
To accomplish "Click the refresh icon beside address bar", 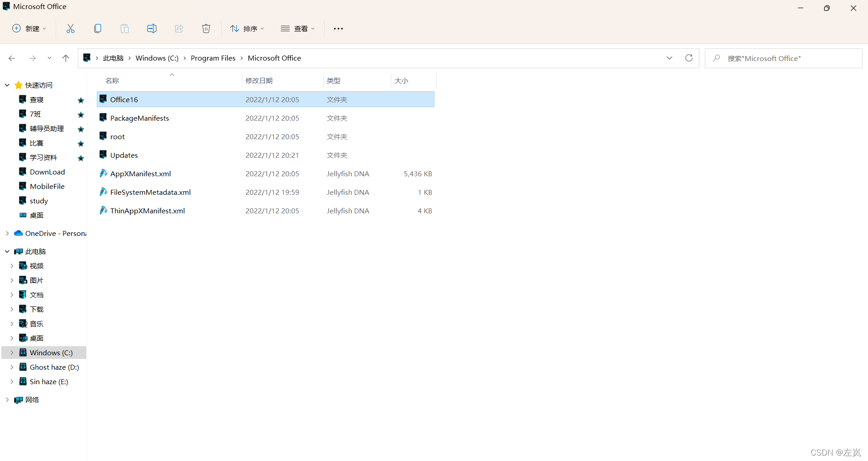I will pyautogui.click(x=689, y=58).
